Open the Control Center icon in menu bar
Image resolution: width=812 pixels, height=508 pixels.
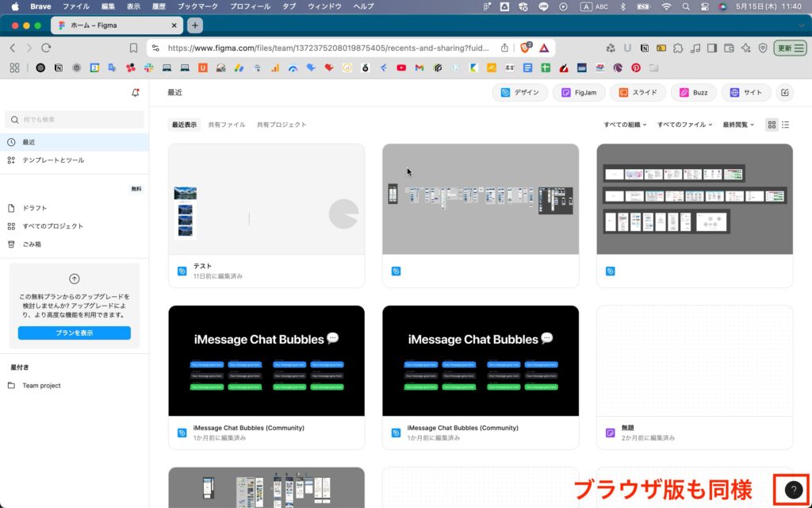click(x=704, y=6)
